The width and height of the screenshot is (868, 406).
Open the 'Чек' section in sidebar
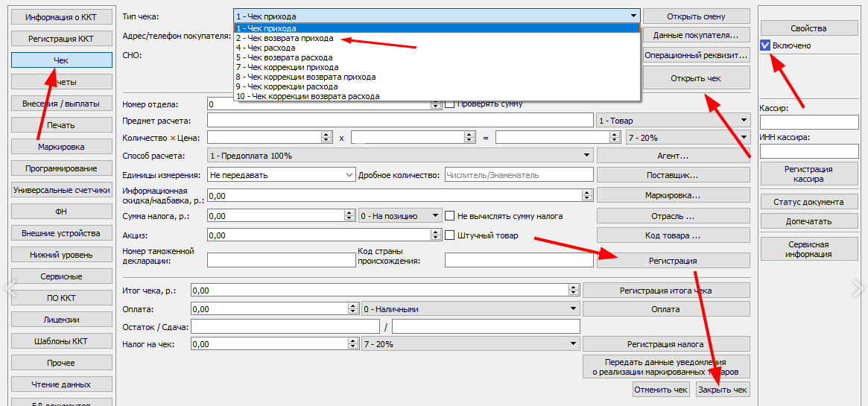point(62,60)
